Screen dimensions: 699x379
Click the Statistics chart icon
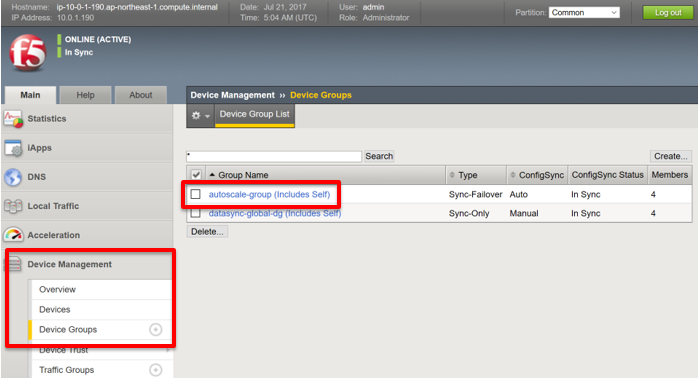(13, 119)
